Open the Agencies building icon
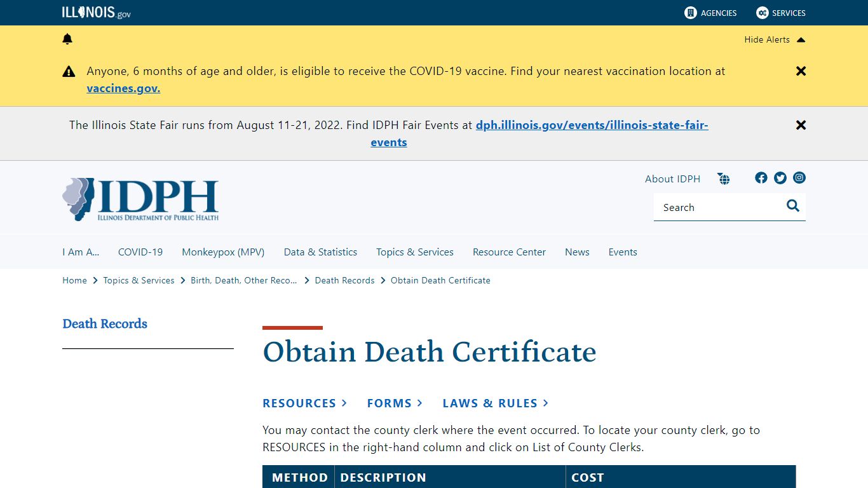 tap(691, 13)
